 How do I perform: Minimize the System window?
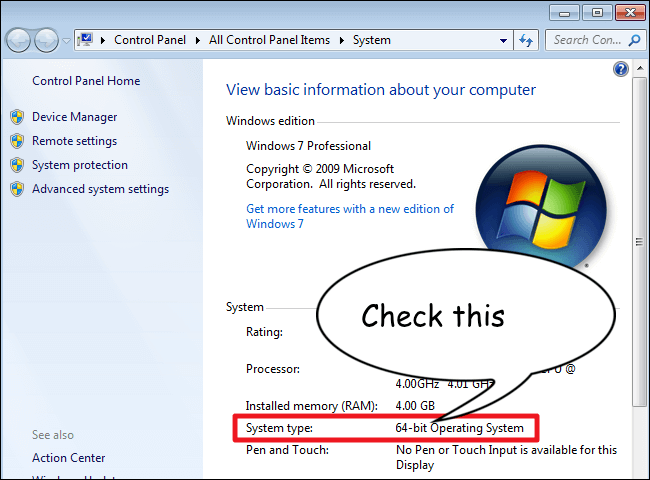point(564,13)
